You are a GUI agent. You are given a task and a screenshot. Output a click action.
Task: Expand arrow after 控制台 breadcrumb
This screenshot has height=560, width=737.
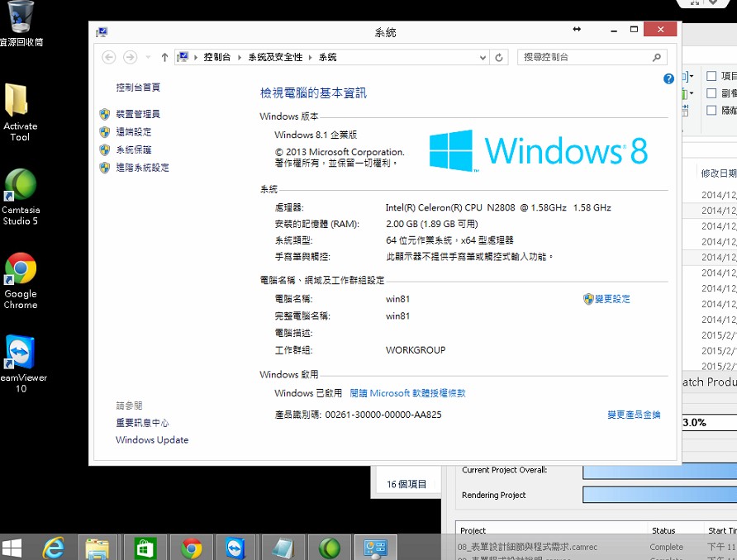240,57
